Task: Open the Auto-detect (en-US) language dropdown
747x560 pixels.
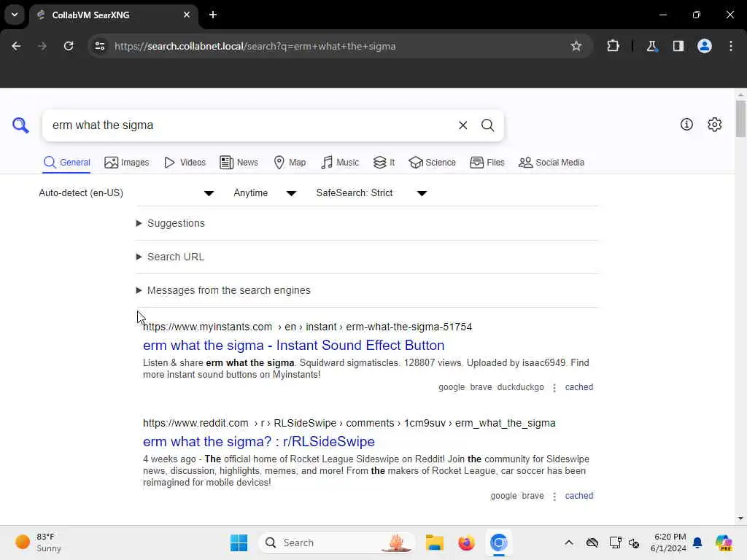Action: tap(126, 192)
